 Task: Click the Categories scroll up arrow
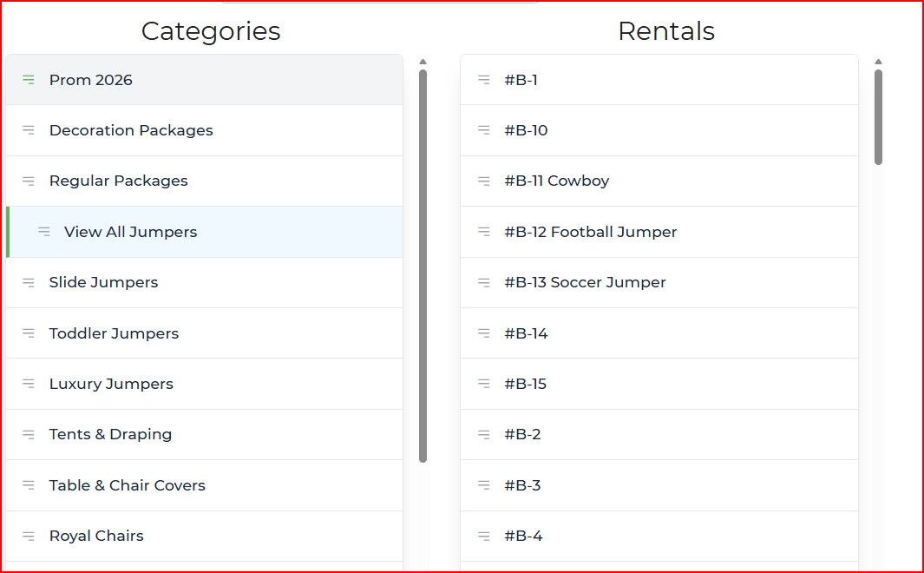pos(423,62)
